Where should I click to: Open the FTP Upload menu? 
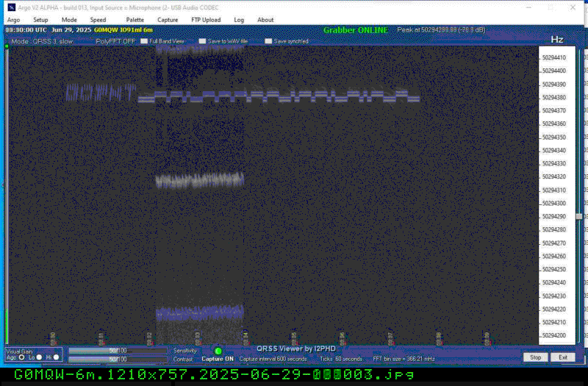tap(206, 20)
